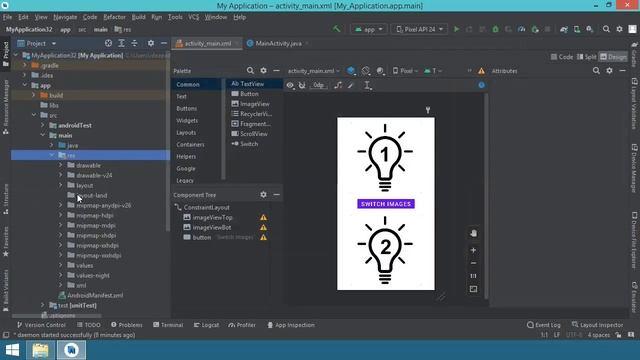The image size is (640, 360).
Task: Open the Build menu
Action: click(138, 17)
